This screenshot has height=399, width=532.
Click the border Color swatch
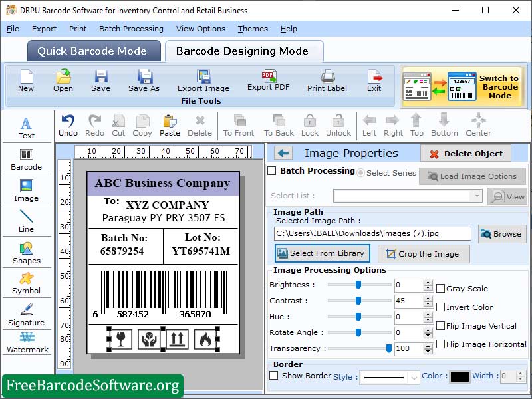pos(460,376)
